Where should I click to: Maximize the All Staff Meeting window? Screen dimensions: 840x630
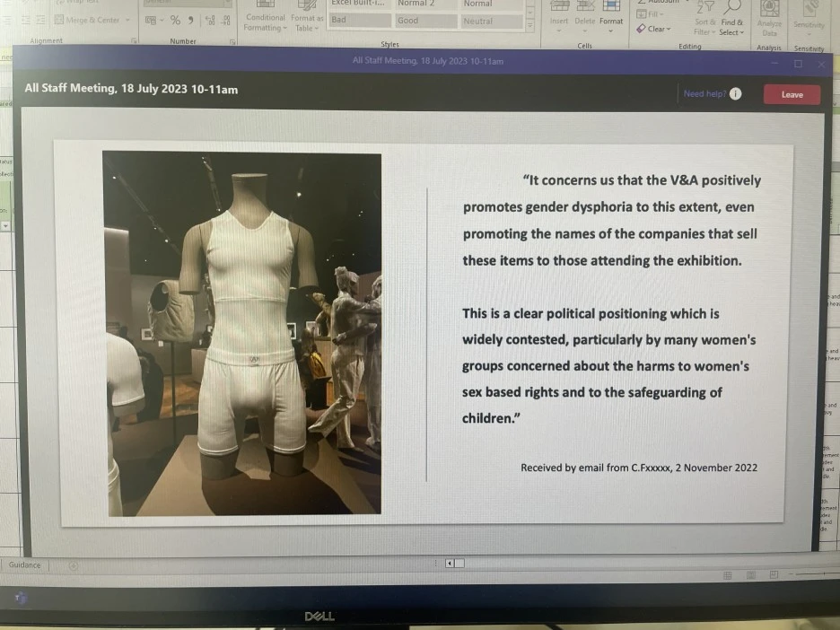798,64
